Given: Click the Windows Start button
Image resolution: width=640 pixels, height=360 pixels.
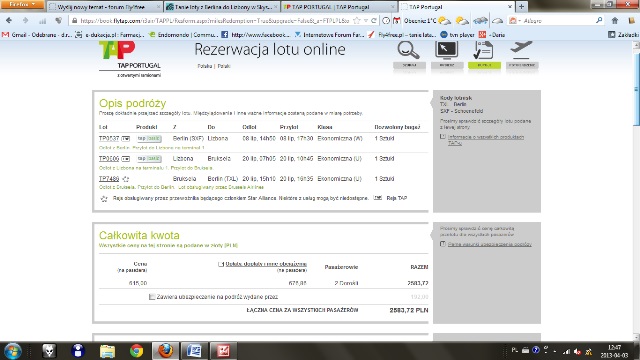Looking at the screenshot, I should 12,351.
